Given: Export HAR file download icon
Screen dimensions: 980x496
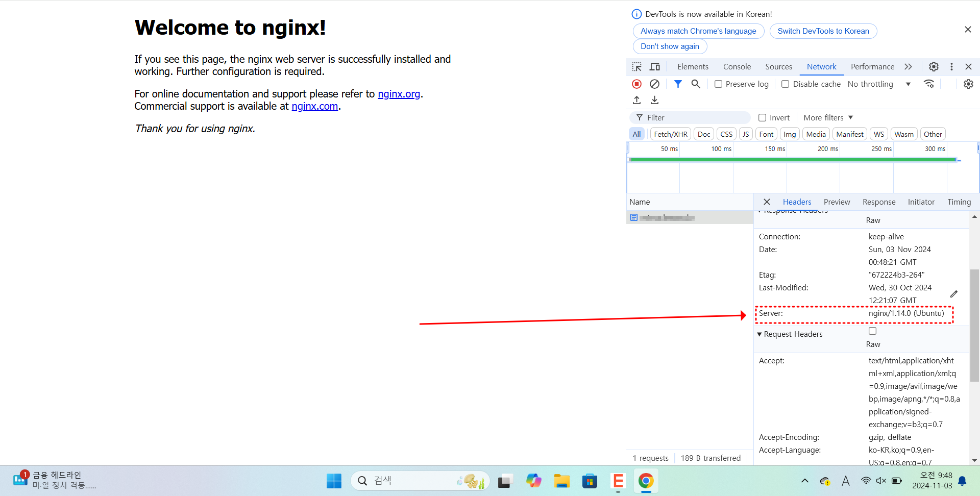Looking at the screenshot, I should (654, 100).
